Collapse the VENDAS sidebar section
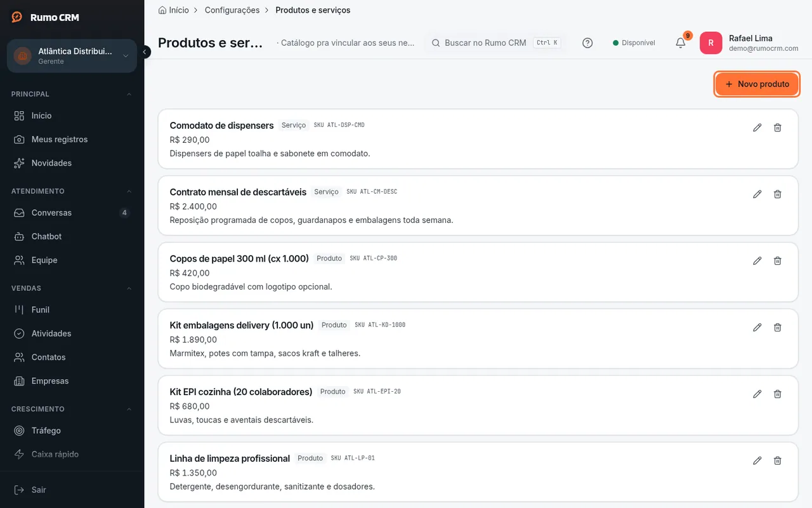This screenshot has width=812, height=508. [72, 288]
